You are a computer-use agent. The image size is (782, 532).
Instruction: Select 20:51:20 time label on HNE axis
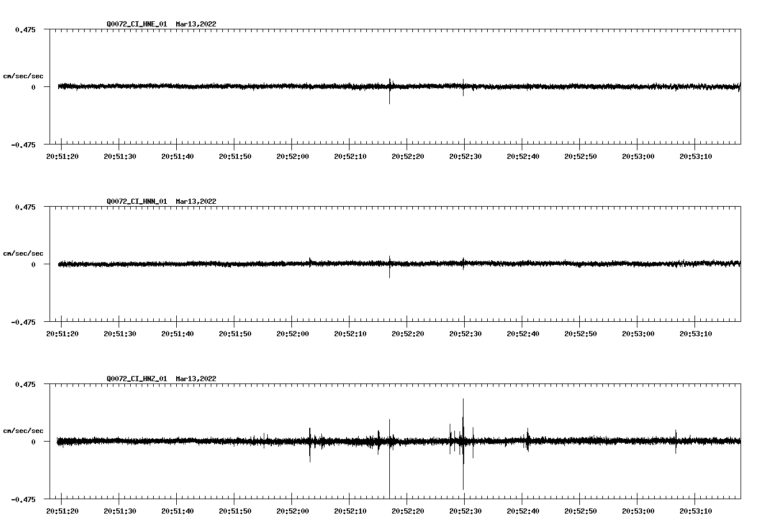[62, 157]
